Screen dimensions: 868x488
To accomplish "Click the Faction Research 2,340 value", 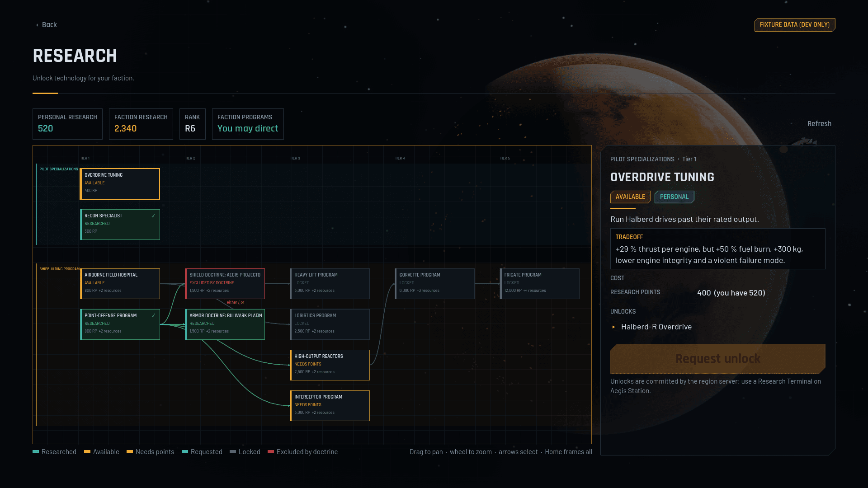I will [x=125, y=129].
